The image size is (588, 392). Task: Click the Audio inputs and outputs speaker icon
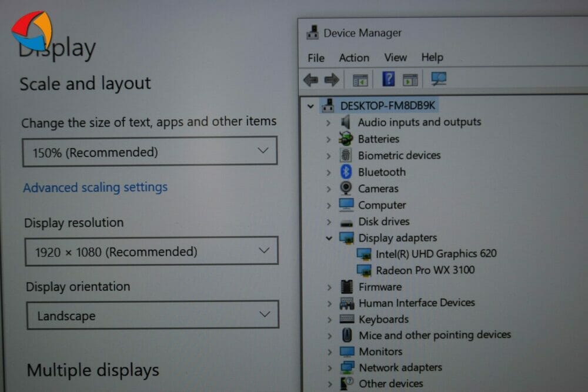click(345, 122)
